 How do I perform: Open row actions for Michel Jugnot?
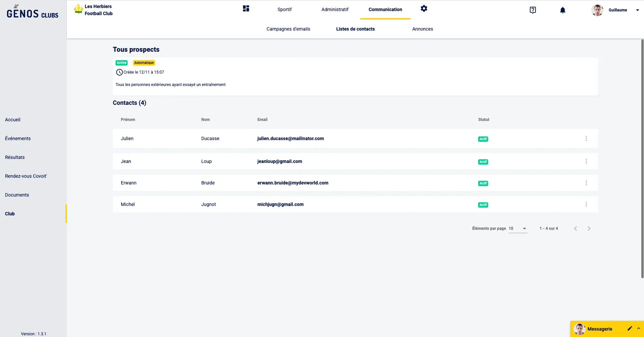pyautogui.click(x=586, y=204)
